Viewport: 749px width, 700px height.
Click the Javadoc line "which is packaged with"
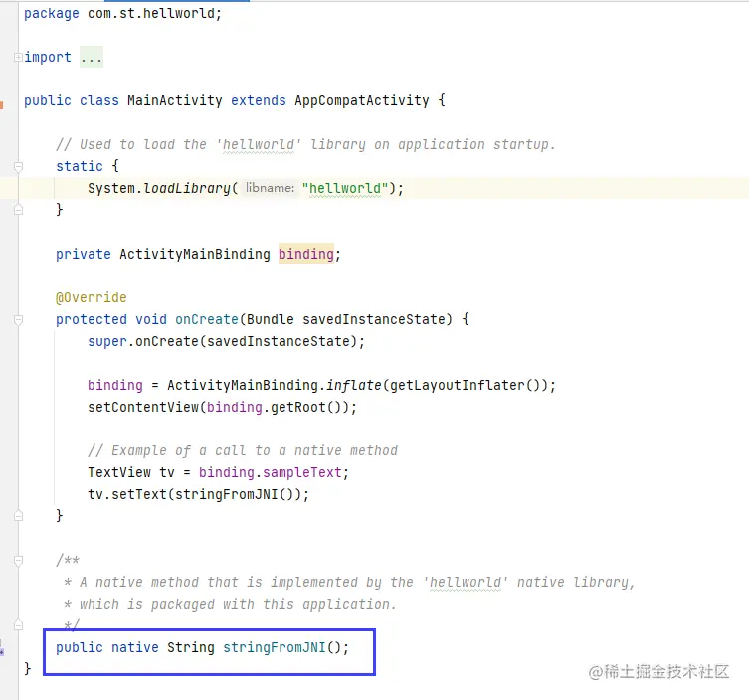coord(230,605)
